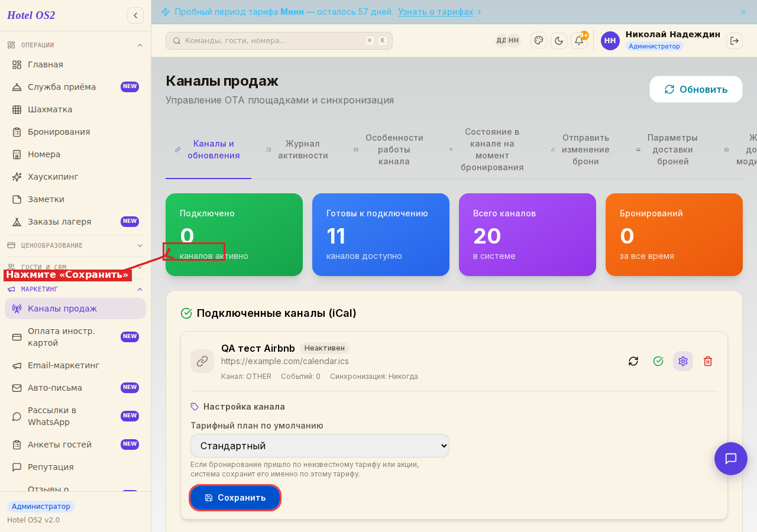
Task: Sync the QA тест Airbnb channel
Action: point(633,361)
